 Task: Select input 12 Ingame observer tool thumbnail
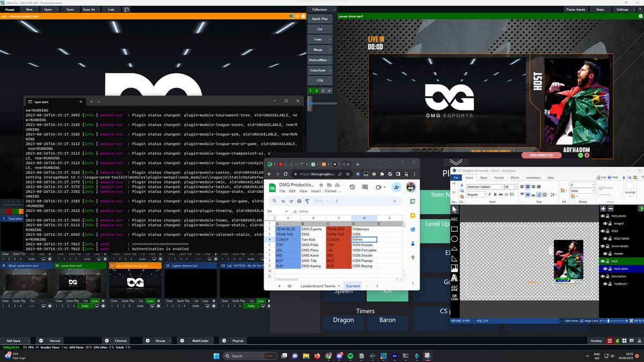190,284
